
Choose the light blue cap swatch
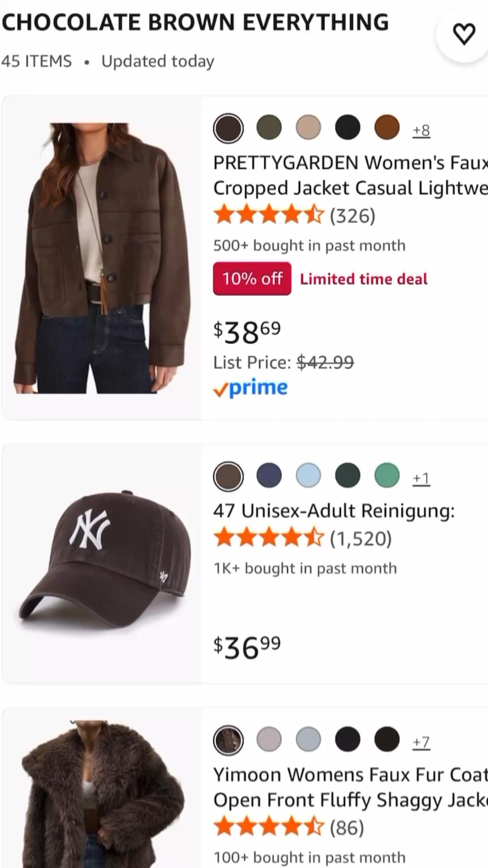point(308,476)
